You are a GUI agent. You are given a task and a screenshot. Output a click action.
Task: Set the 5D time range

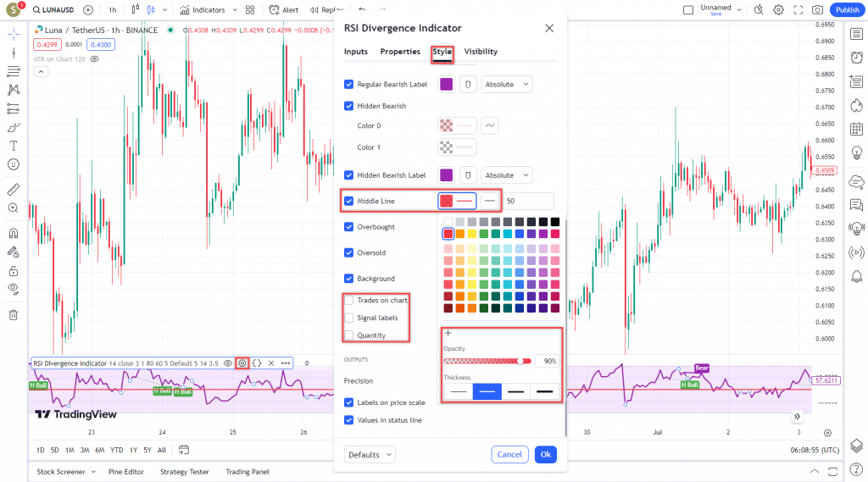[54, 450]
